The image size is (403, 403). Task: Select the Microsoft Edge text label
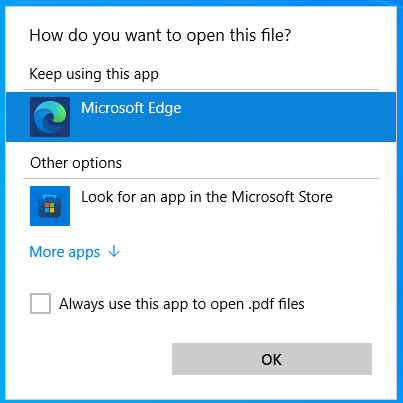click(131, 108)
